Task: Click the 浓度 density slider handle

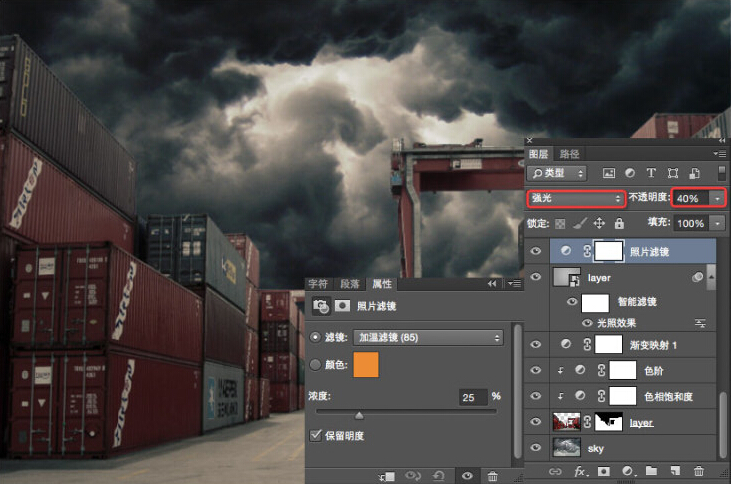Action: pos(359,415)
